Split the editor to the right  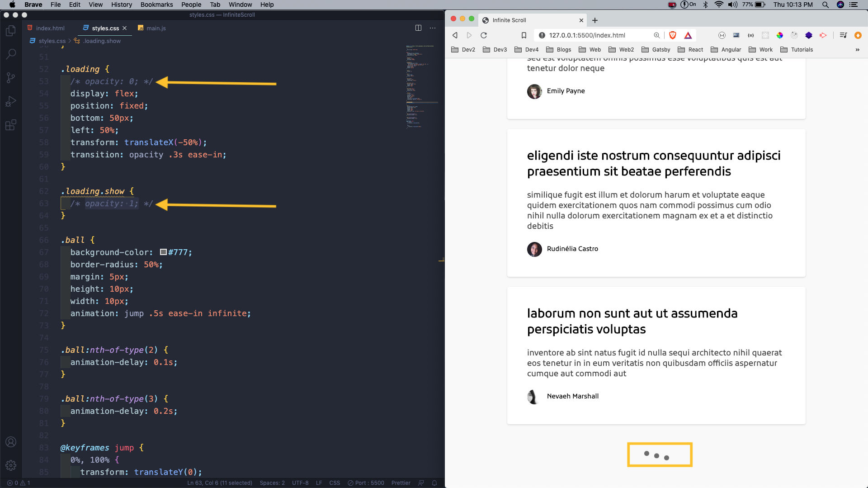coord(418,28)
